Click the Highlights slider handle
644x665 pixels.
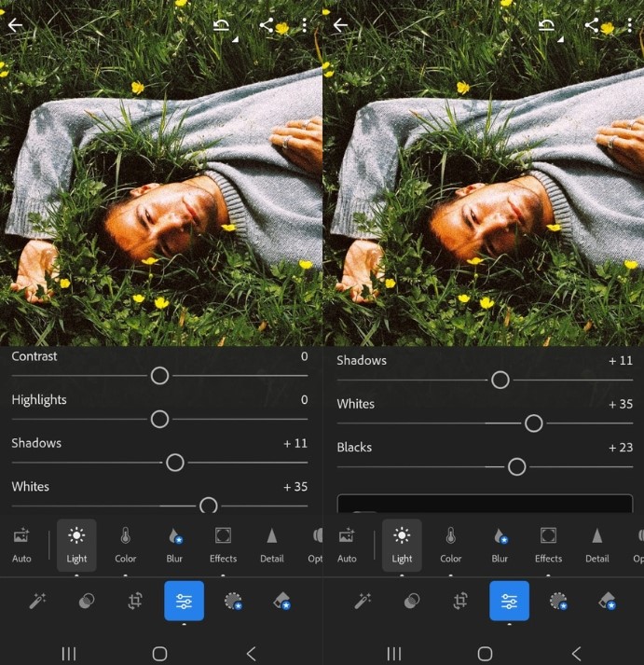159,419
